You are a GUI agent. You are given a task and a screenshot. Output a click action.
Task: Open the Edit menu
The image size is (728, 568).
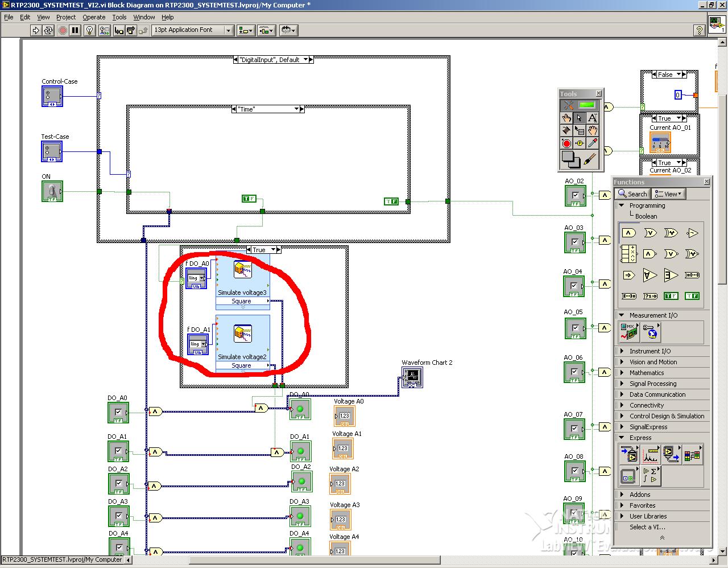click(x=26, y=17)
